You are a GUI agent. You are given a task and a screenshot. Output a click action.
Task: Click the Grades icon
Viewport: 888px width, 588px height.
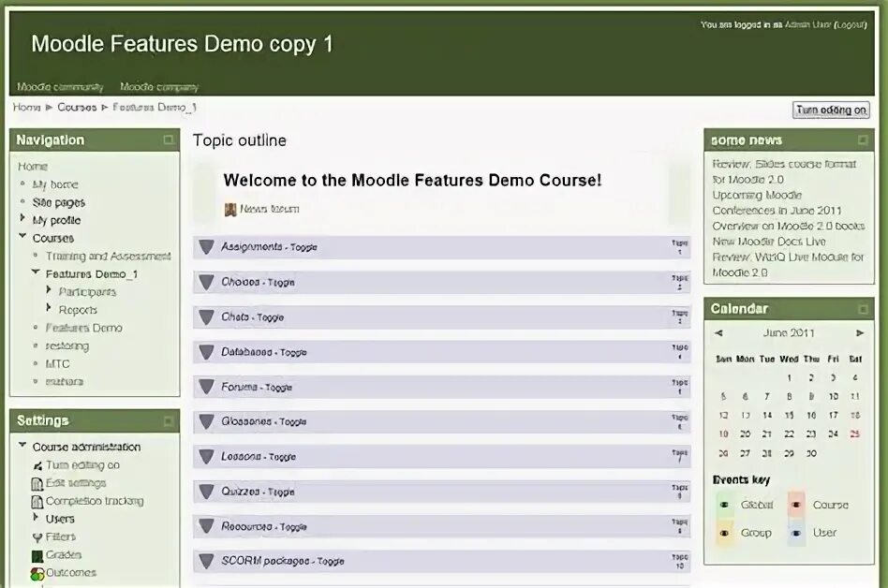click(x=37, y=555)
